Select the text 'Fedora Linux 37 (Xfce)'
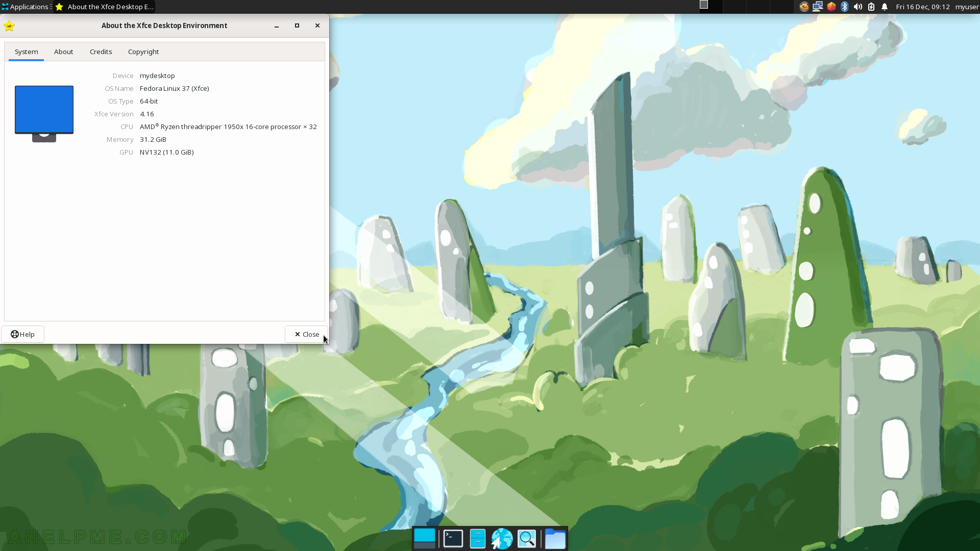 point(175,88)
